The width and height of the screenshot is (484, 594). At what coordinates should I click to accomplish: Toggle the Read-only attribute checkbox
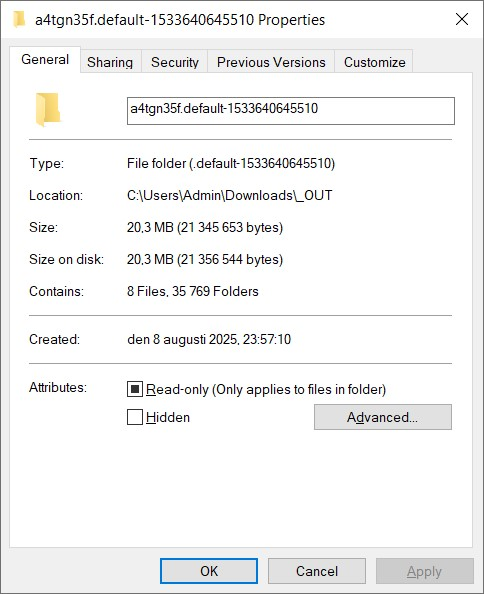coord(135,389)
